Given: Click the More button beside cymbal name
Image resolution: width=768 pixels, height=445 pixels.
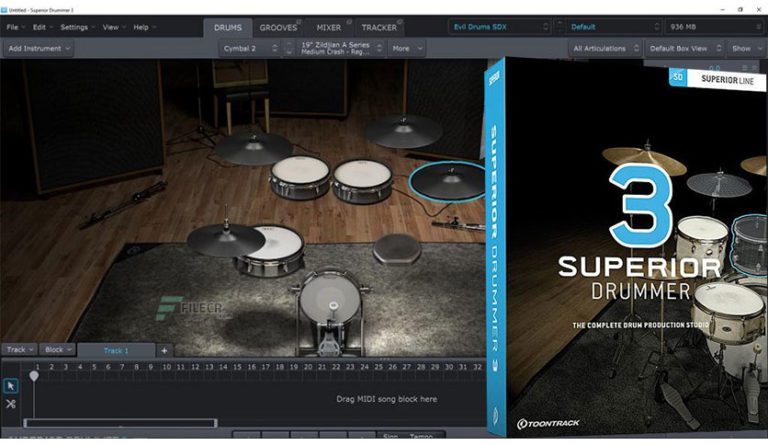Looking at the screenshot, I should pyautogui.click(x=405, y=48).
